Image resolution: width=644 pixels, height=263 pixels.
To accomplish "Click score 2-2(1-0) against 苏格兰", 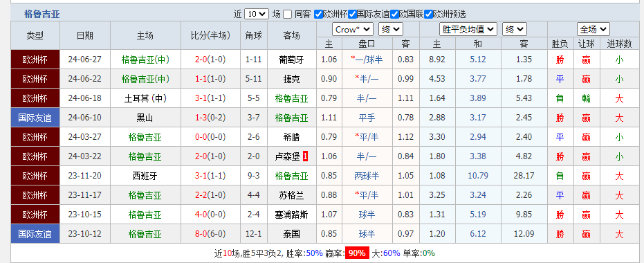I will point(210,195).
